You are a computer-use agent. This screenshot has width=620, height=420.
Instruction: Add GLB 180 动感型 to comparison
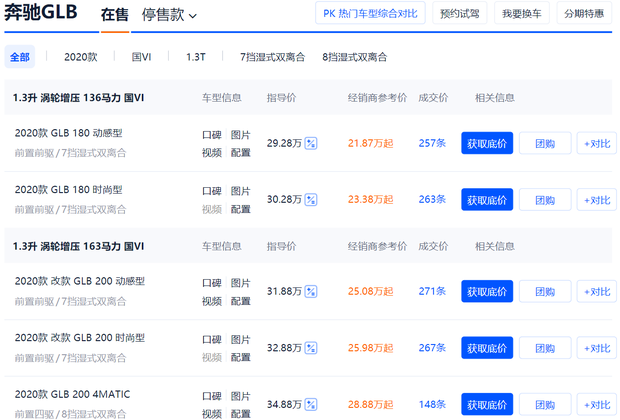[597, 143]
